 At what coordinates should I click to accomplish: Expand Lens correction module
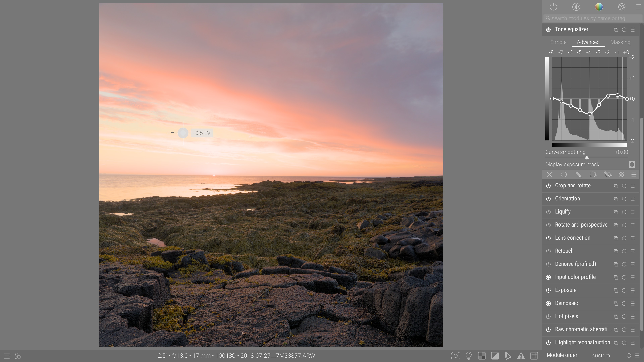point(573,238)
